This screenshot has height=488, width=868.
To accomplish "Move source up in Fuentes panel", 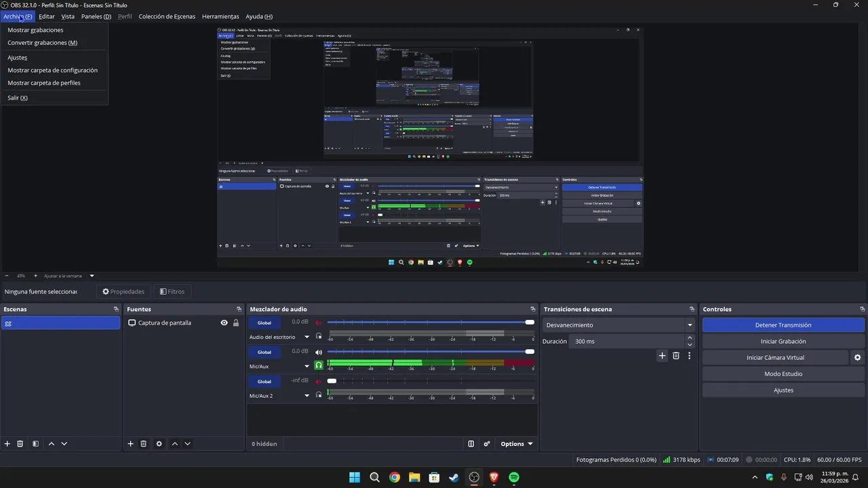I will [175, 444].
